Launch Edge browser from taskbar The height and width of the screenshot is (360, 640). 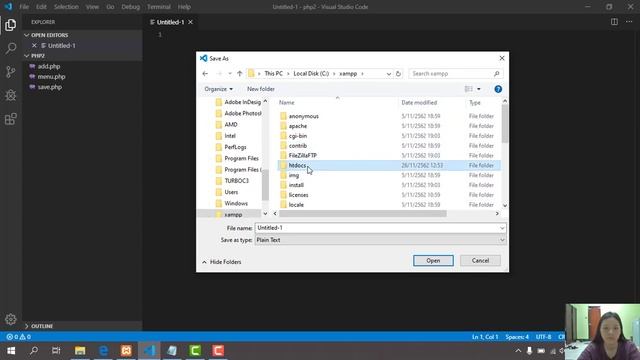(103, 351)
